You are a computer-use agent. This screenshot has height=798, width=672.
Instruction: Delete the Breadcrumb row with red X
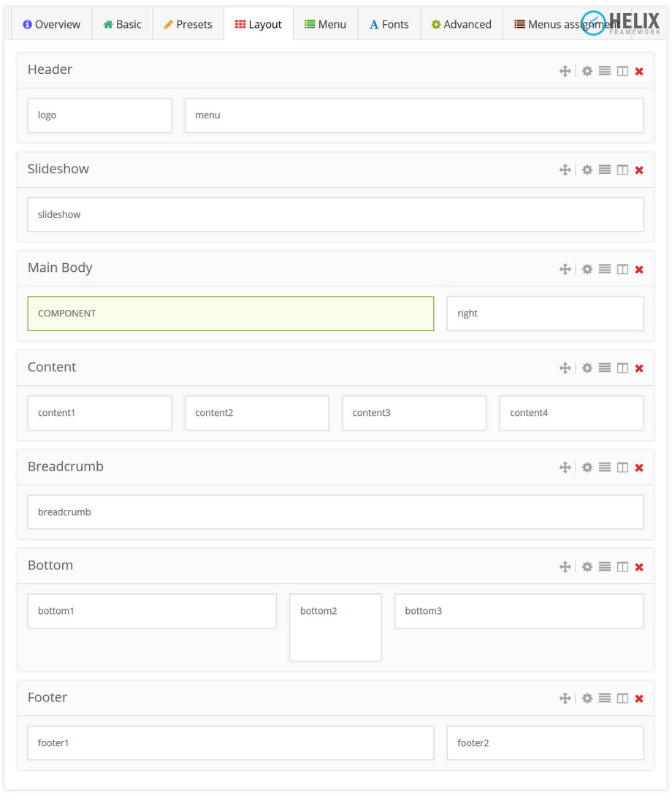coord(639,468)
